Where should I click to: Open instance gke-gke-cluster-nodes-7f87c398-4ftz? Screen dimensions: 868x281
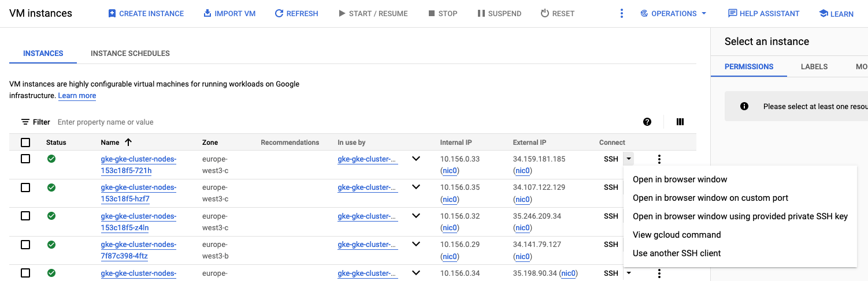(x=139, y=250)
